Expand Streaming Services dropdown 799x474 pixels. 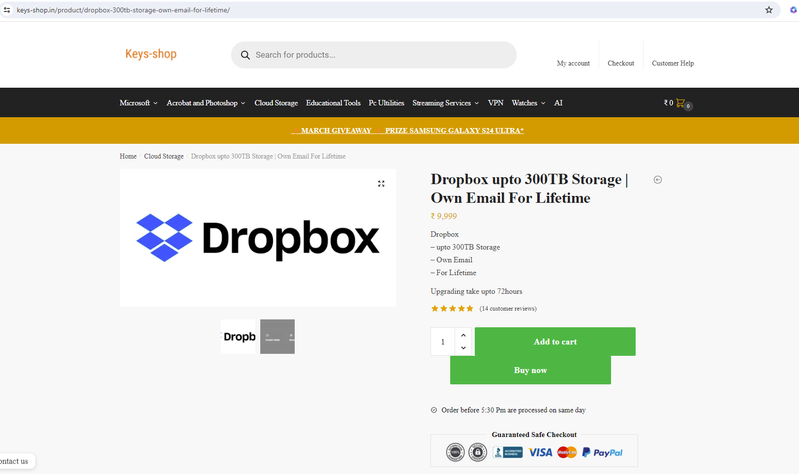click(445, 103)
